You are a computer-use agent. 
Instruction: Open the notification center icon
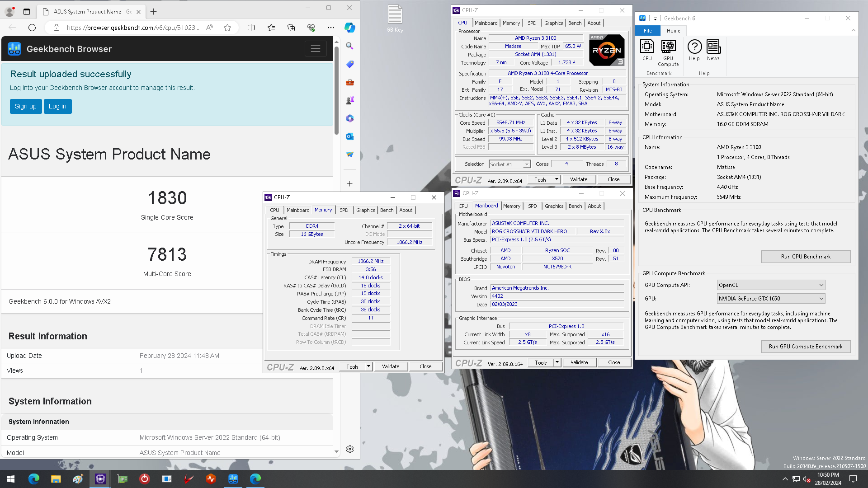[853, 479]
